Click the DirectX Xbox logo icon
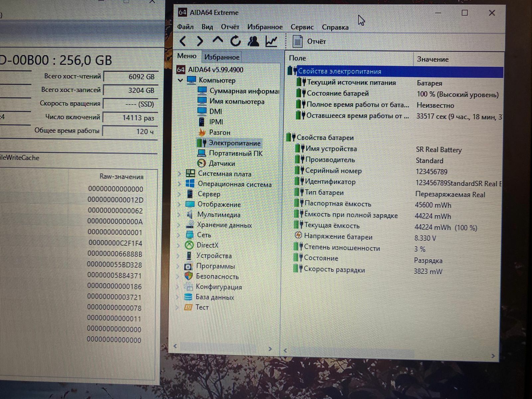Image resolution: width=532 pixels, height=399 pixels. point(189,245)
